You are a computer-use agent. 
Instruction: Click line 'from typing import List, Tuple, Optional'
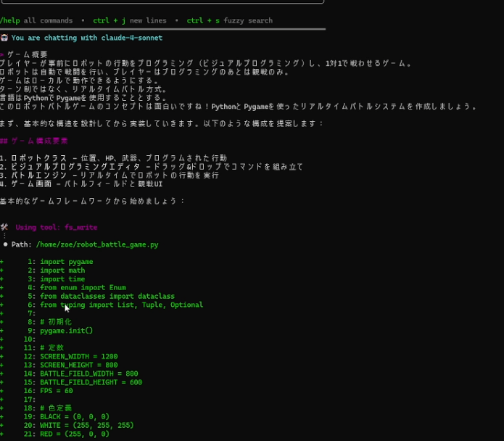[x=122, y=305]
